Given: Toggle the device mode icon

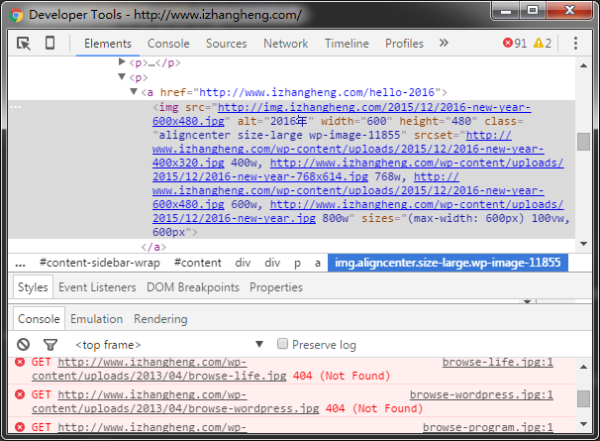Looking at the screenshot, I should [51, 44].
